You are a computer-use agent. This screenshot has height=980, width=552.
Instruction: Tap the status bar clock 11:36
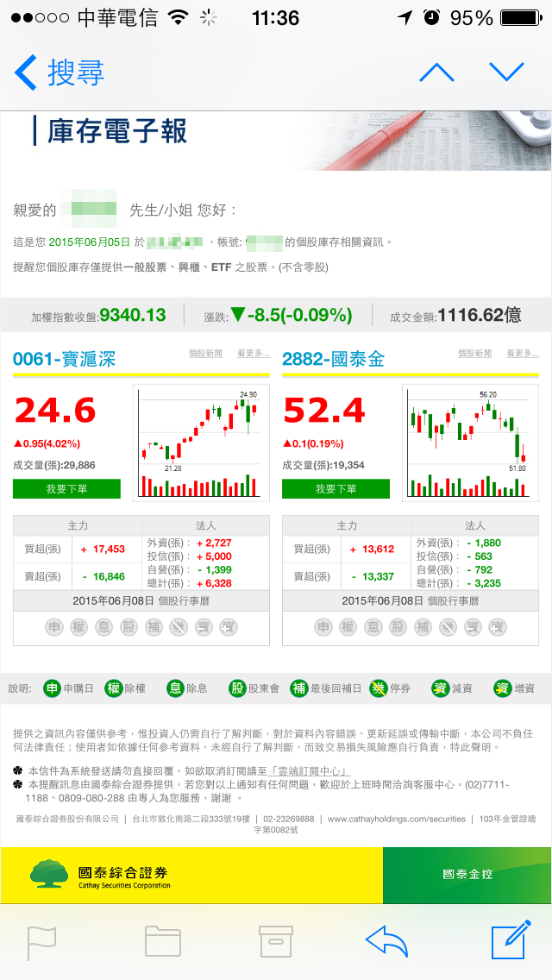pyautogui.click(x=276, y=18)
